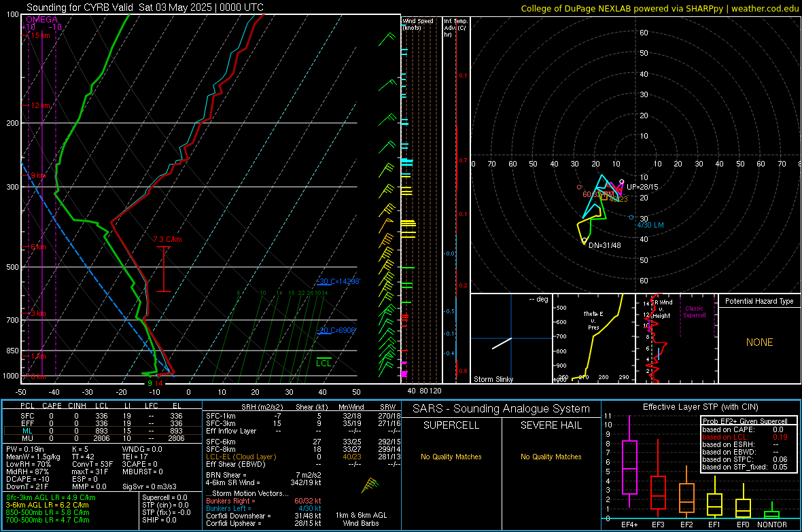
Task: Click the green LCL label on the skew-T
Action: click(324, 363)
